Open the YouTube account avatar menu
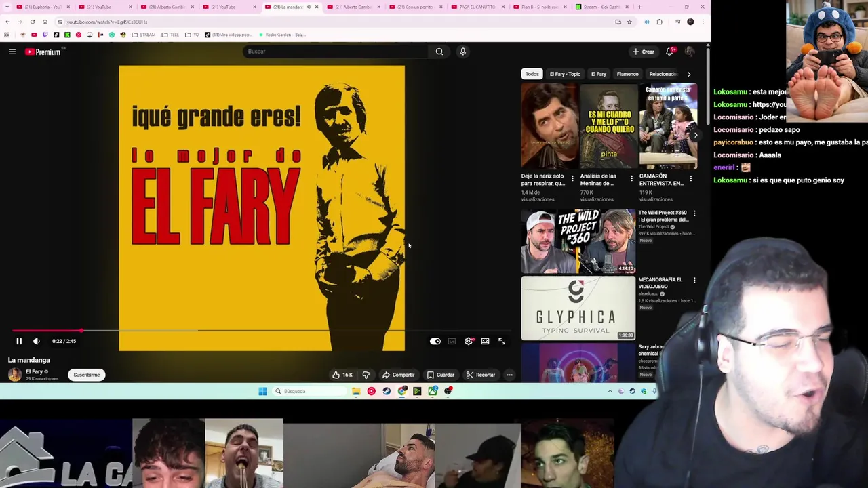The image size is (868, 488). pyautogui.click(x=690, y=52)
